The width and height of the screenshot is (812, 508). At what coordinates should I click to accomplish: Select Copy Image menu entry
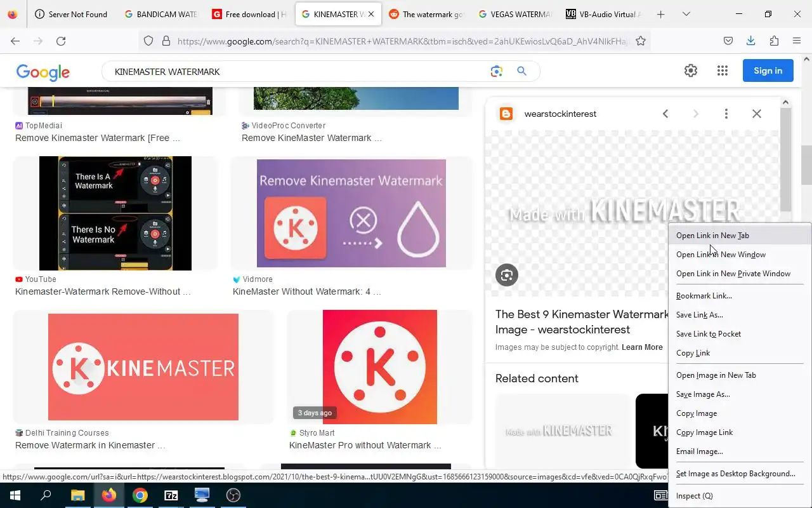(x=740, y=413)
